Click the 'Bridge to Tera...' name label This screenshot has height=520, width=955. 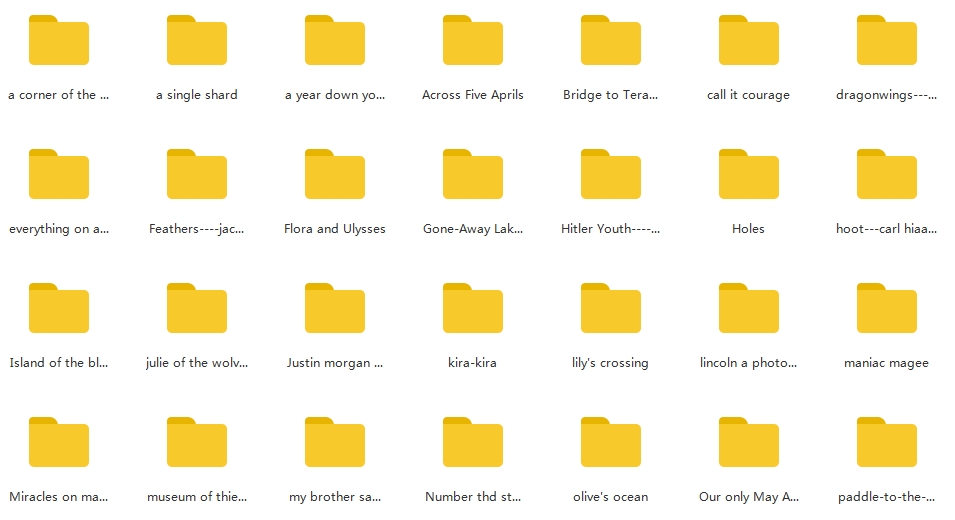click(610, 95)
